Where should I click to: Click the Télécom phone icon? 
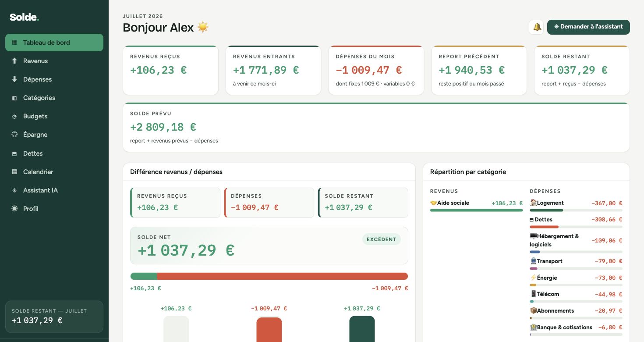coord(533,294)
